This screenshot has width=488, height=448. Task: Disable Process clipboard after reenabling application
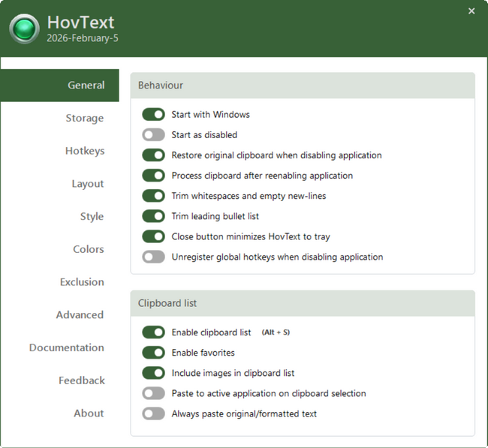(x=153, y=176)
